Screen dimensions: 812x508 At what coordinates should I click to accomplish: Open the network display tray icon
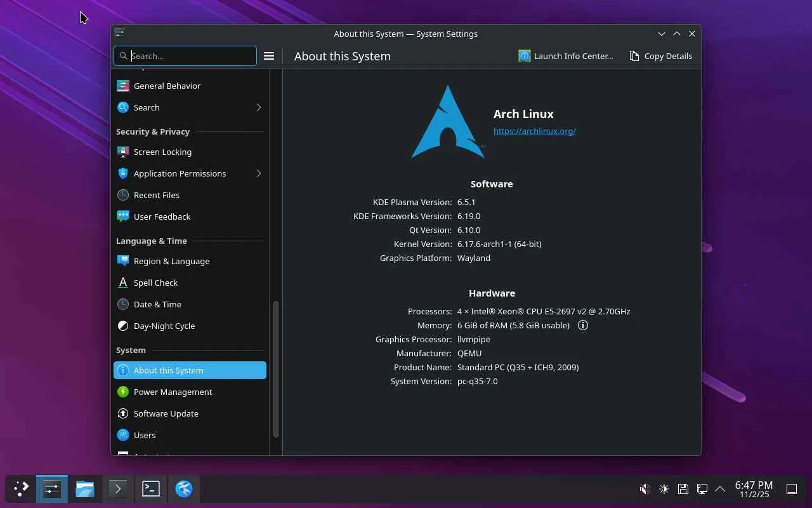pos(702,489)
